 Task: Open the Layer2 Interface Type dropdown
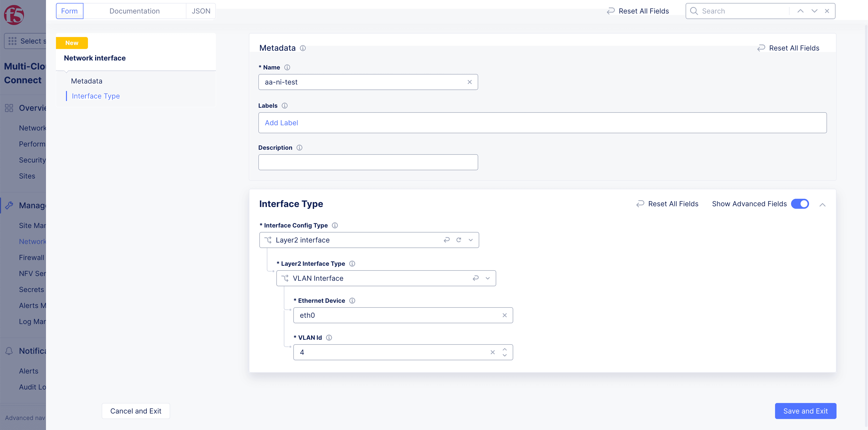click(487, 278)
